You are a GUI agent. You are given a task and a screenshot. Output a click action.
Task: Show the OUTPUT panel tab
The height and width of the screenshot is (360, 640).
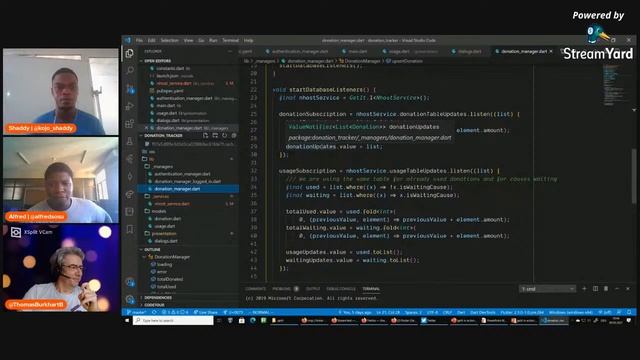(x=313, y=289)
